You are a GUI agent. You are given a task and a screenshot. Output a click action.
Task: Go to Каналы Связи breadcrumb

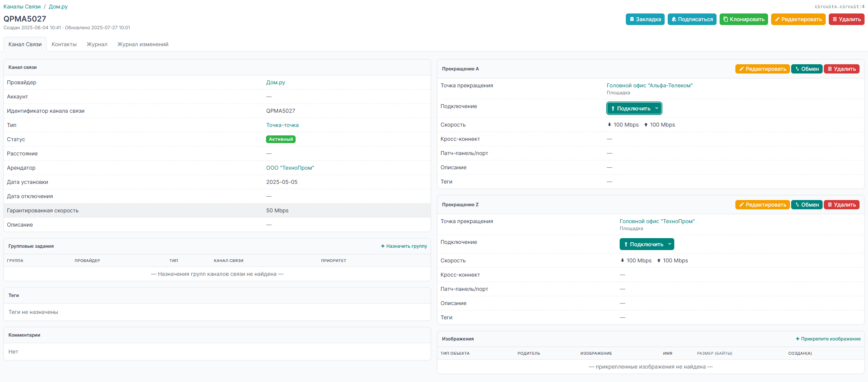[22, 7]
